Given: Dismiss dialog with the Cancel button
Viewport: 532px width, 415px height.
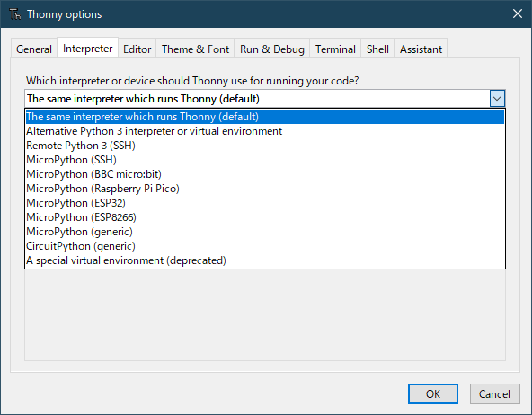Looking at the screenshot, I should point(494,394).
